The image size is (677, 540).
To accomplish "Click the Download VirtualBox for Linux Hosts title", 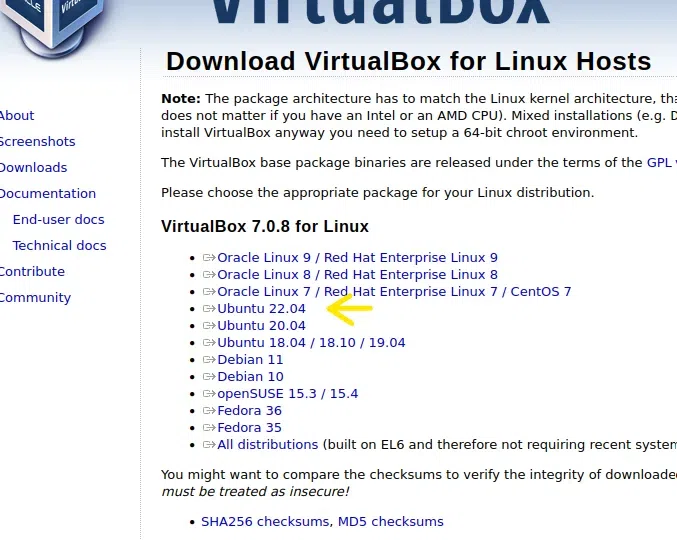I will (408, 61).
